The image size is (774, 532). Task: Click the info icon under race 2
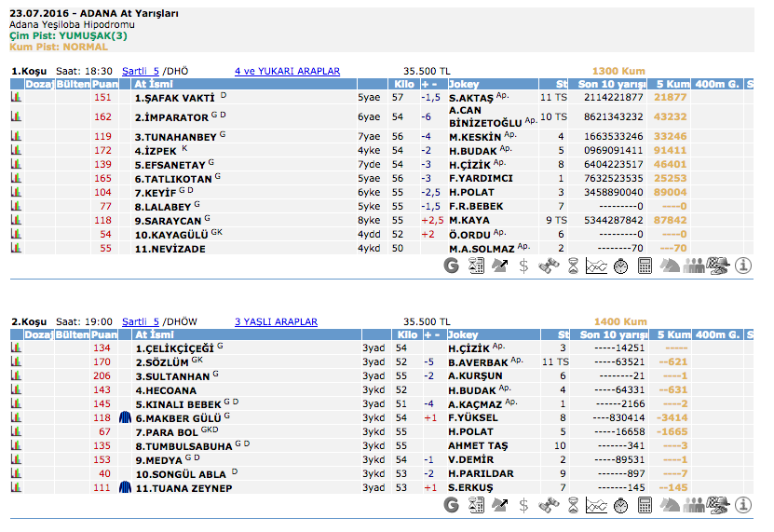click(743, 505)
